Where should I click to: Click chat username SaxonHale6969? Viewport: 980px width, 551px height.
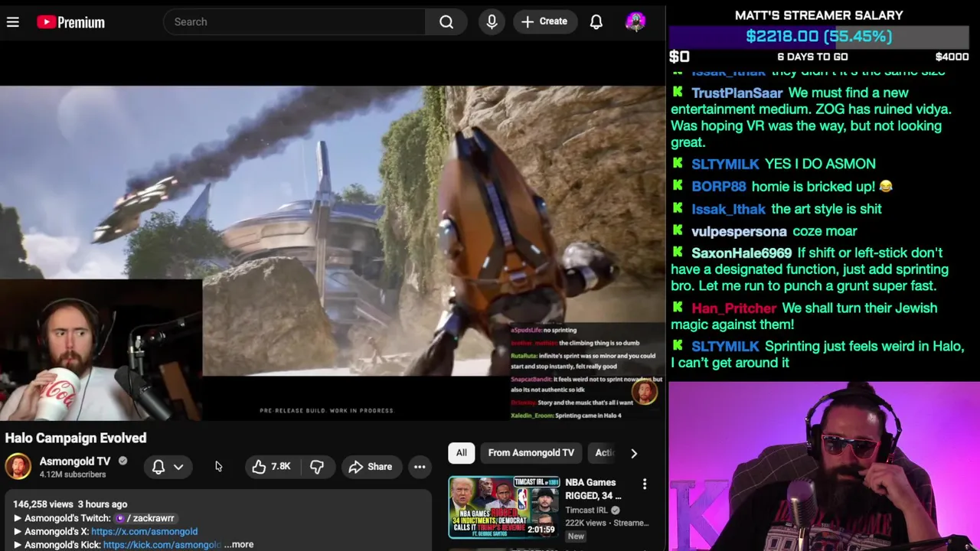pos(741,253)
